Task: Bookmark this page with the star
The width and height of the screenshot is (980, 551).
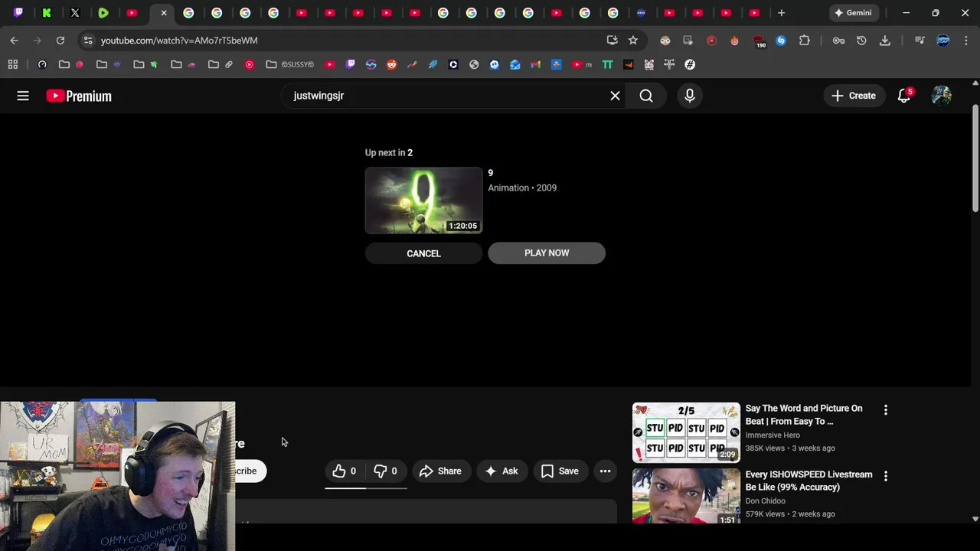Action: 632,41
